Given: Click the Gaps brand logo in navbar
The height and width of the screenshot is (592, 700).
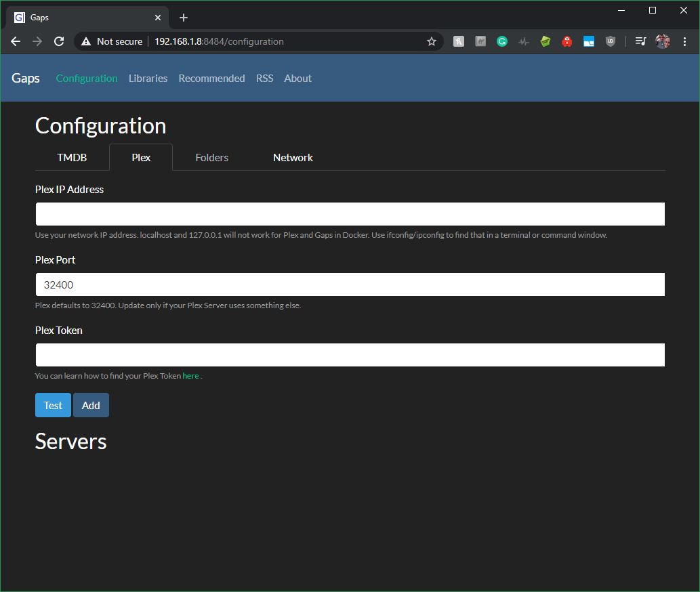Looking at the screenshot, I should pos(26,78).
